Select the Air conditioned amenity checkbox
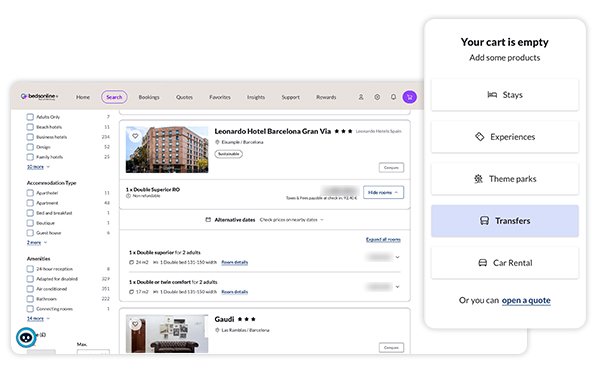 coord(30,289)
